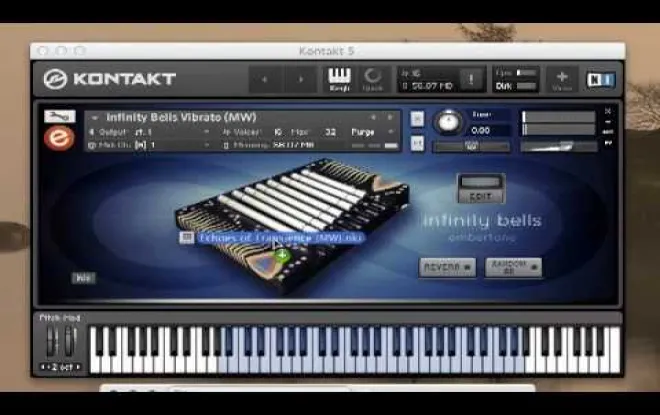Click the pan slider under the Tune knob

click(x=471, y=146)
